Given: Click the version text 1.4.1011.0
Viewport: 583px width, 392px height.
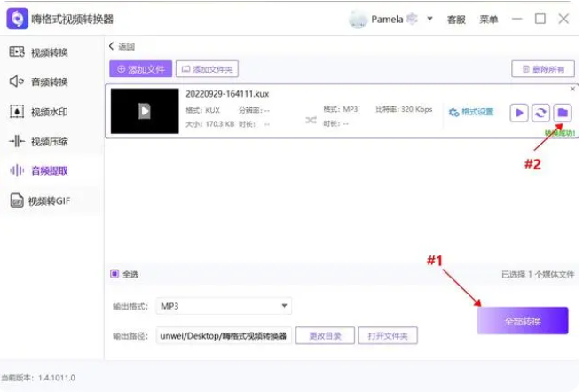Looking at the screenshot, I should click(57, 378).
